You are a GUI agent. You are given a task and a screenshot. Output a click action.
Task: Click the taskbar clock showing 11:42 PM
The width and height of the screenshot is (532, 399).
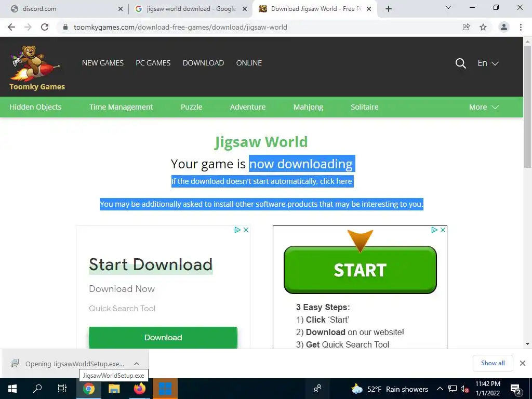point(487,389)
